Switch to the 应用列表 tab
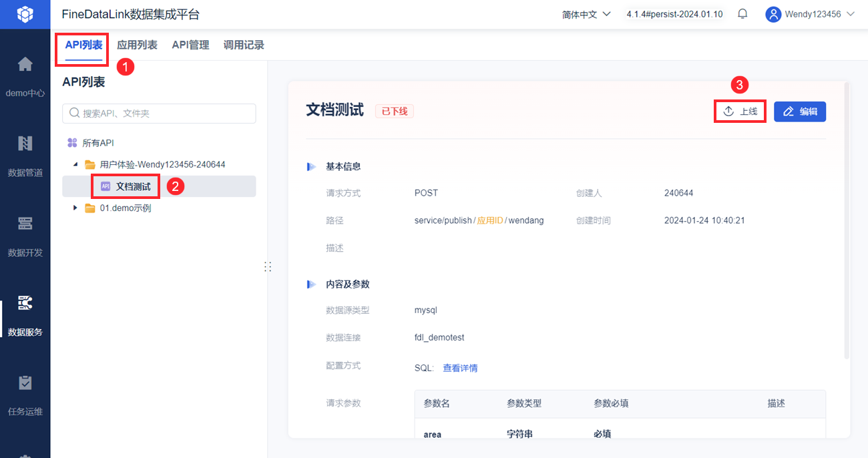 coord(137,45)
